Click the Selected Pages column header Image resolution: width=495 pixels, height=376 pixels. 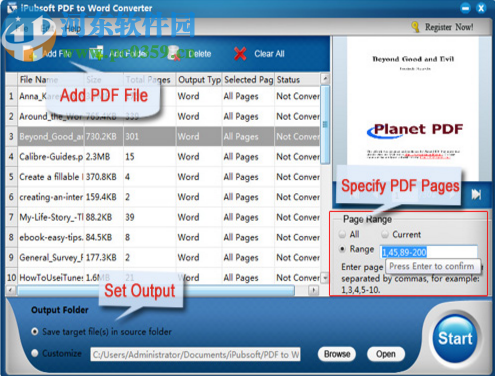[x=249, y=80]
